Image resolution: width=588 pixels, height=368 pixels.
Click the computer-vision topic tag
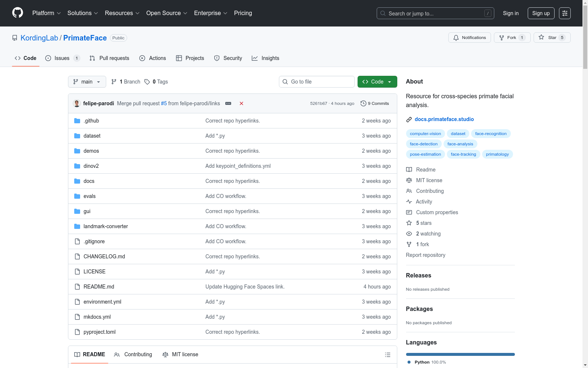(x=426, y=134)
